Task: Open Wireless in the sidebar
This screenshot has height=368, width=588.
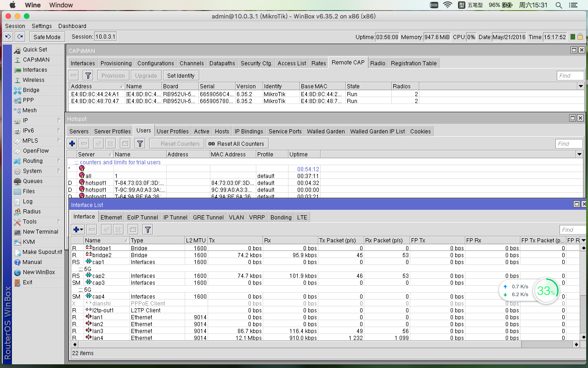Action: pos(34,80)
